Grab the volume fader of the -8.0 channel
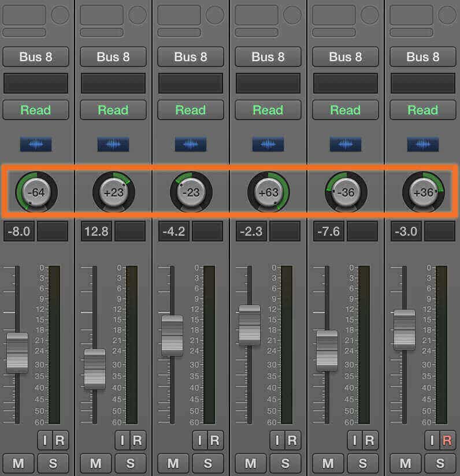The height and width of the screenshot is (476, 460). tap(17, 353)
